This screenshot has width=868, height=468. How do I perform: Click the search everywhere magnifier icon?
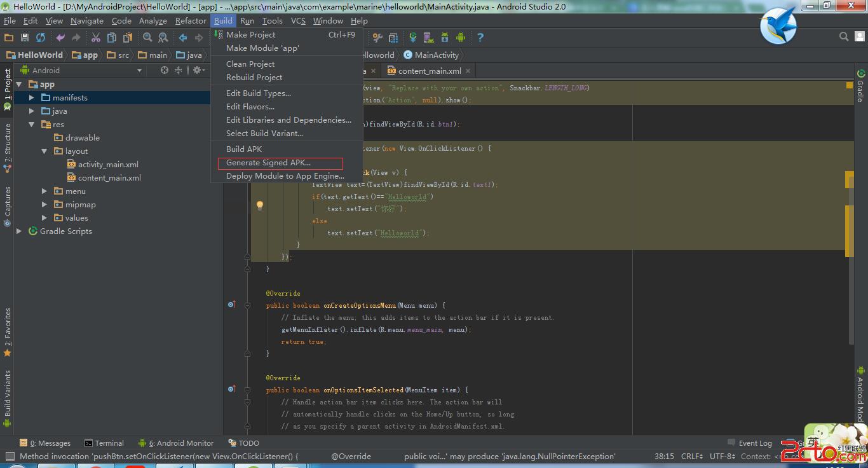point(844,37)
